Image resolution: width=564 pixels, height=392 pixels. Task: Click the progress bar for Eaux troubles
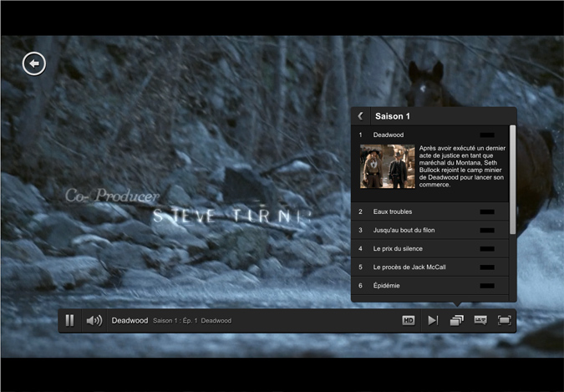pyautogui.click(x=487, y=211)
